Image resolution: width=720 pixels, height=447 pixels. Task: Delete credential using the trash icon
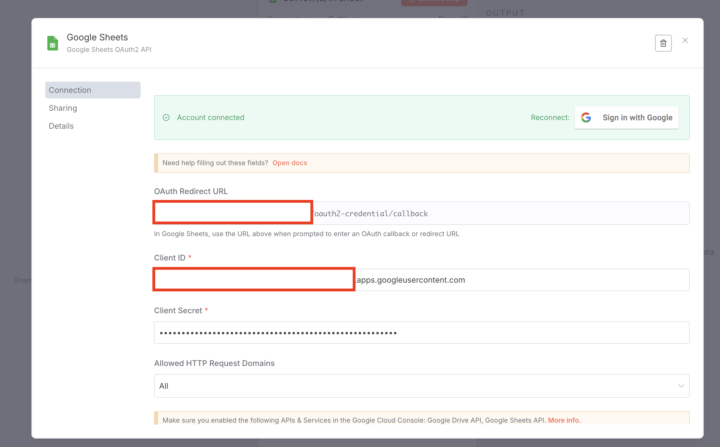[663, 43]
